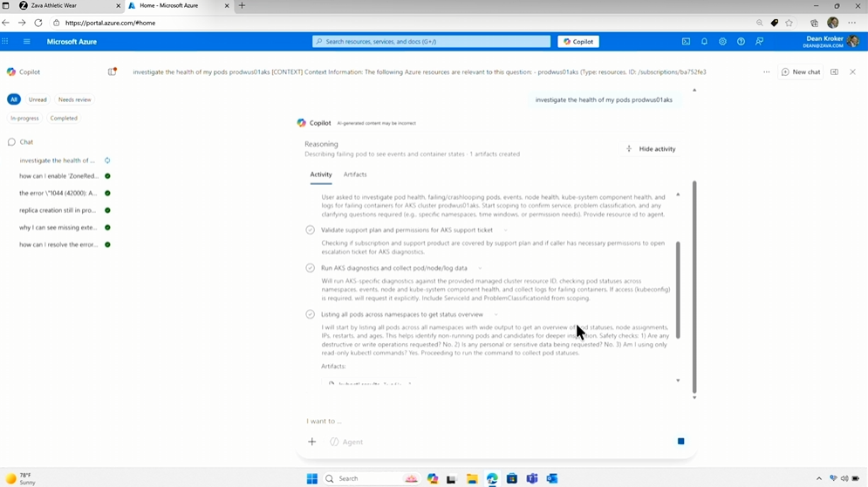Show hidden system tray icons chevron

pyautogui.click(x=819, y=478)
